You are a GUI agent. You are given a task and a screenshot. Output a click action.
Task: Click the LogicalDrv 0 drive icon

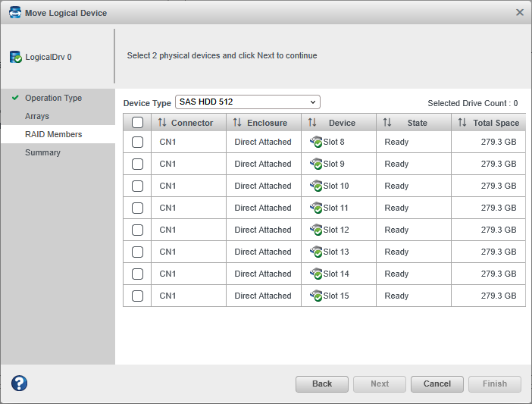coord(16,57)
